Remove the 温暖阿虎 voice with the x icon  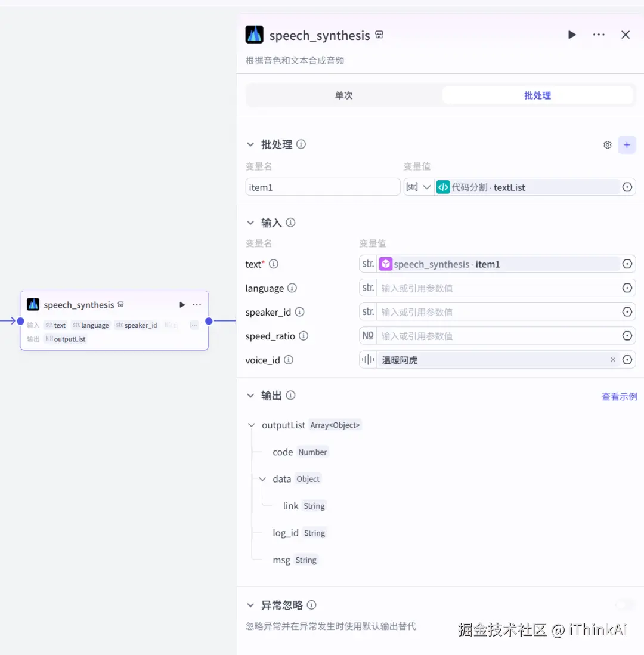pyautogui.click(x=613, y=360)
